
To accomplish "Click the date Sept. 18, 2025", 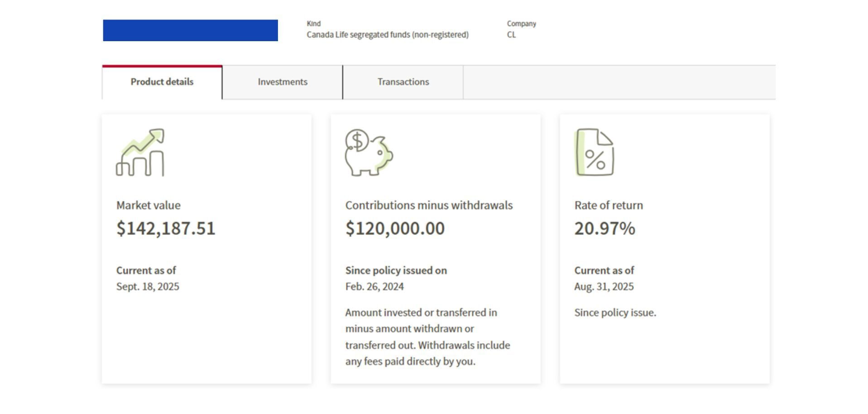I will click(x=148, y=287).
